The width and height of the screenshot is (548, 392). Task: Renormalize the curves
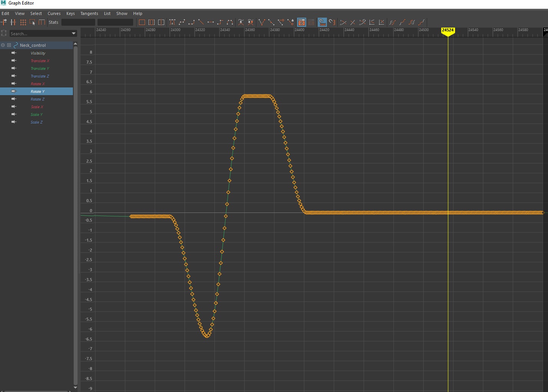click(362, 22)
